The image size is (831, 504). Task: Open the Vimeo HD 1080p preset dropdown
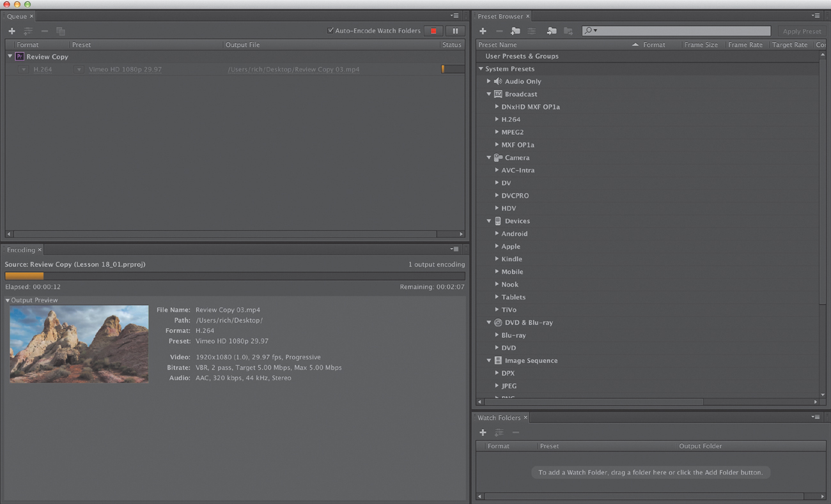[79, 69]
